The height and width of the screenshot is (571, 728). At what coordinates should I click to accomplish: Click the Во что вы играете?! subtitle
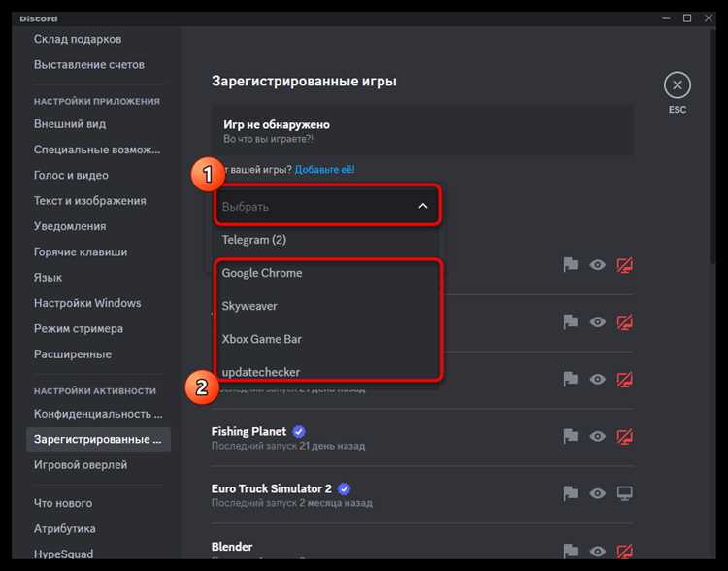[268, 139]
